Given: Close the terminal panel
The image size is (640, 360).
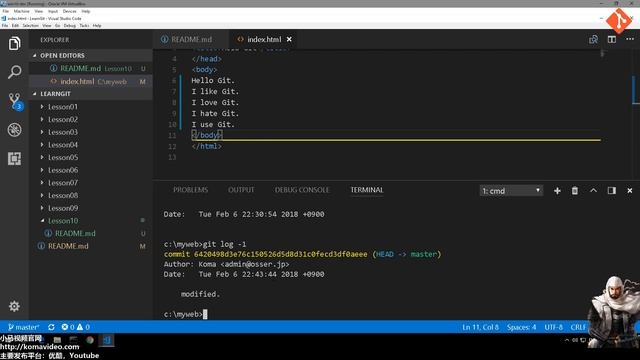Looking at the screenshot, I should click(x=629, y=191).
